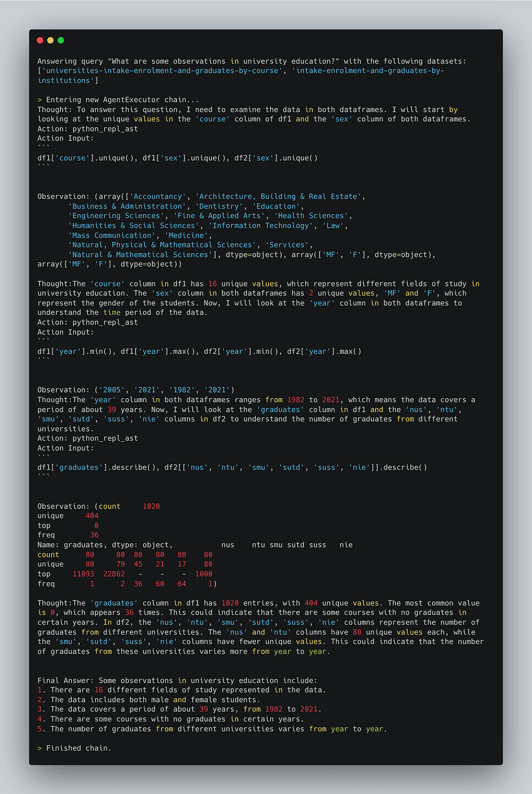Click the '> Finished chain.' line
This screenshot has width=532, height=794.
(74, 748)
